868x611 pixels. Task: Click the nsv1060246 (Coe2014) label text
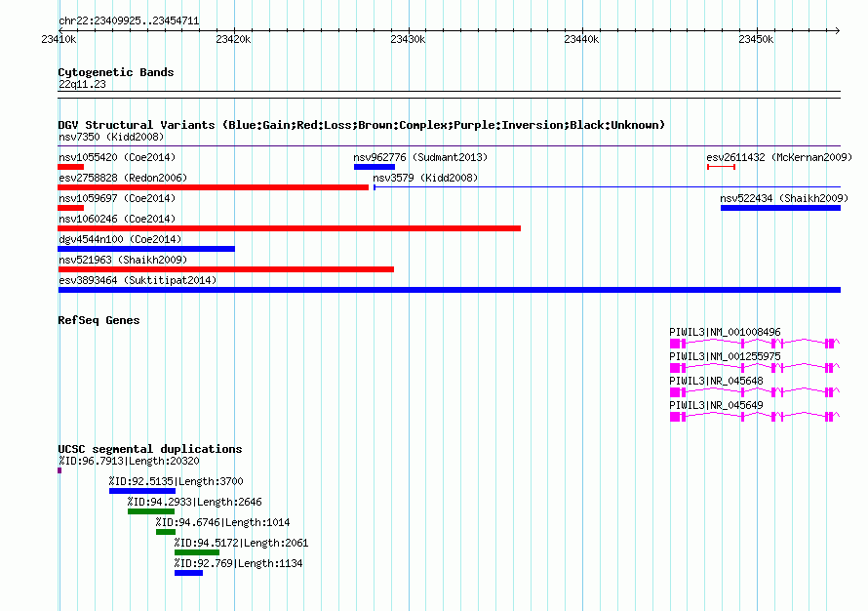(117, 219)
